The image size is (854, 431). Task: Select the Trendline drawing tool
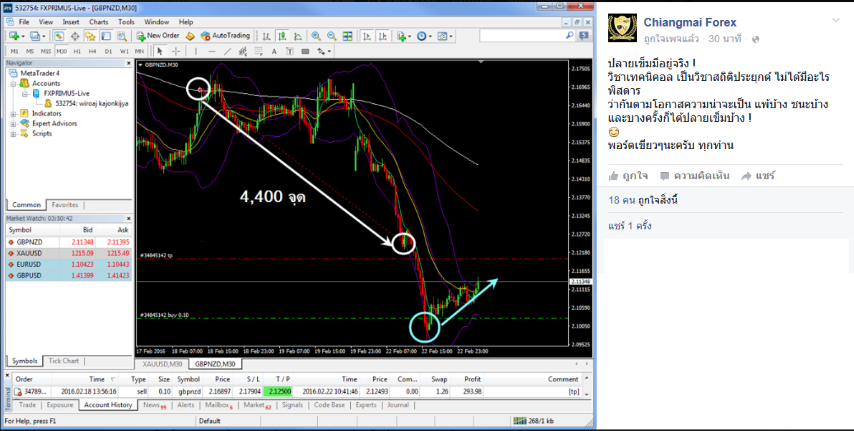(228, 51)
